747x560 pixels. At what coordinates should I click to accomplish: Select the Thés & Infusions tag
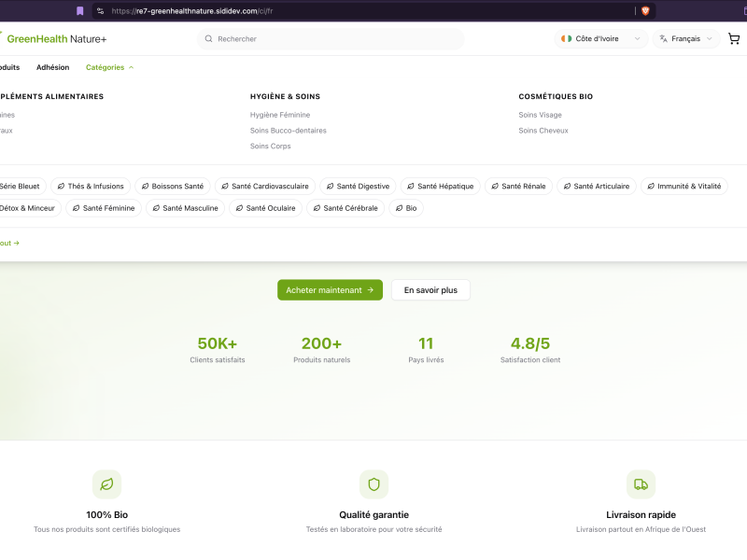pos(90,186)
